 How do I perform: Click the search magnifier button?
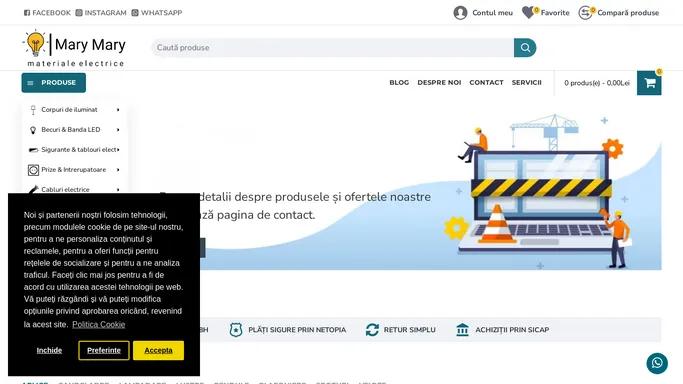tap(525, 47)
